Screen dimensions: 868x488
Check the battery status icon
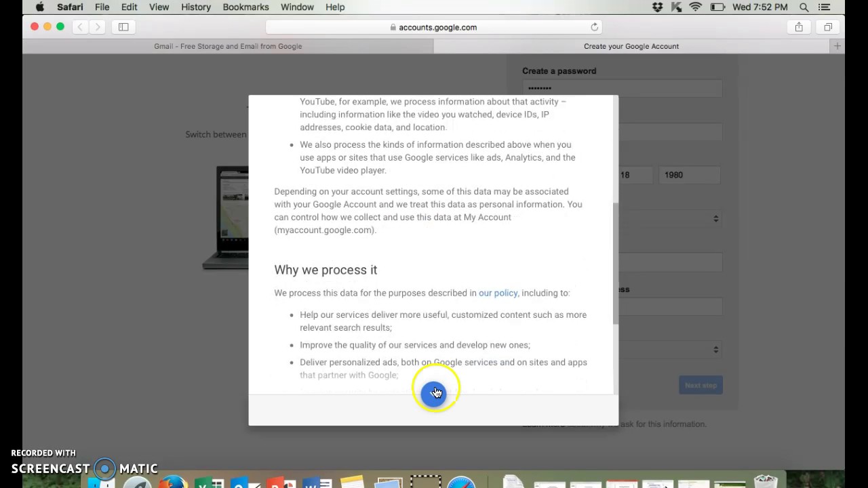[x=717, y=7]
